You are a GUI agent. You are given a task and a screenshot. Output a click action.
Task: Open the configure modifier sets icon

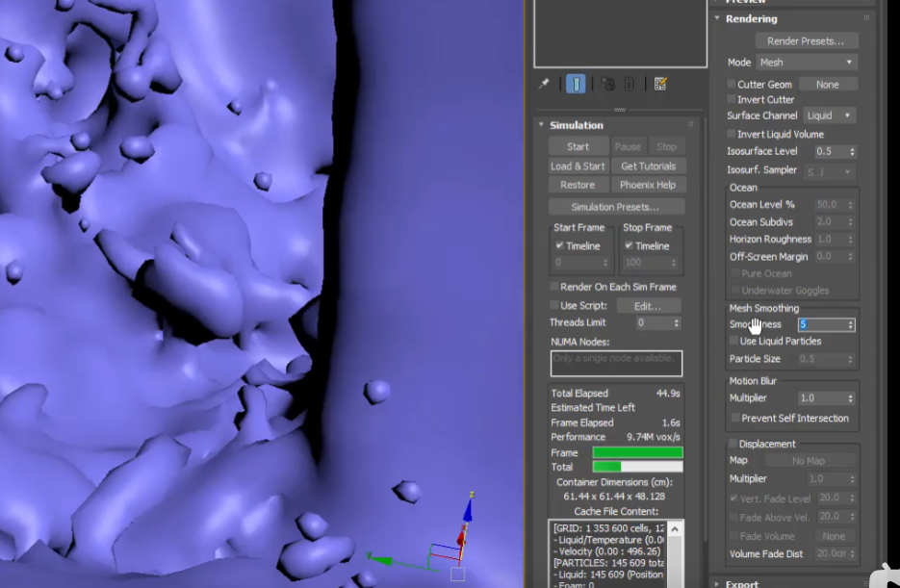(660, 84)
